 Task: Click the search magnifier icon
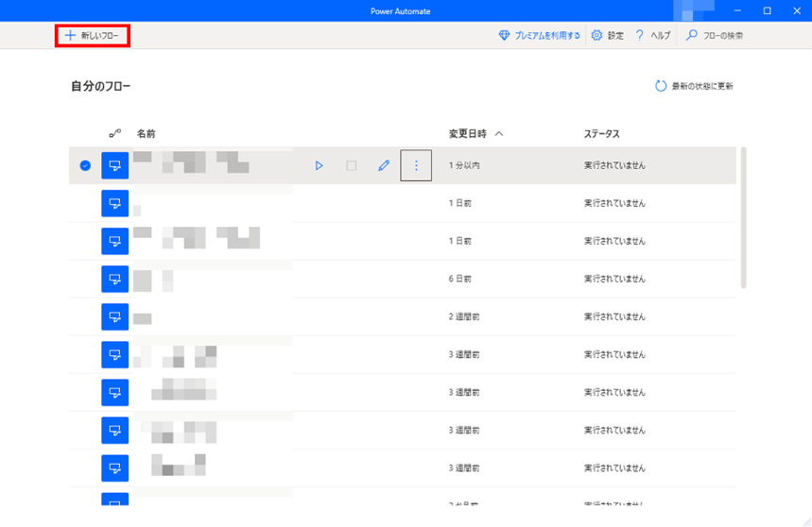tap(691, 35)
